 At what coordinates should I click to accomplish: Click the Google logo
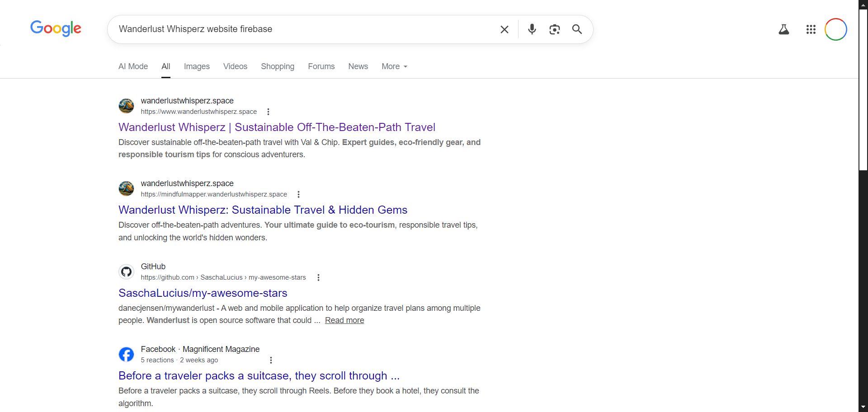[56, 28]
